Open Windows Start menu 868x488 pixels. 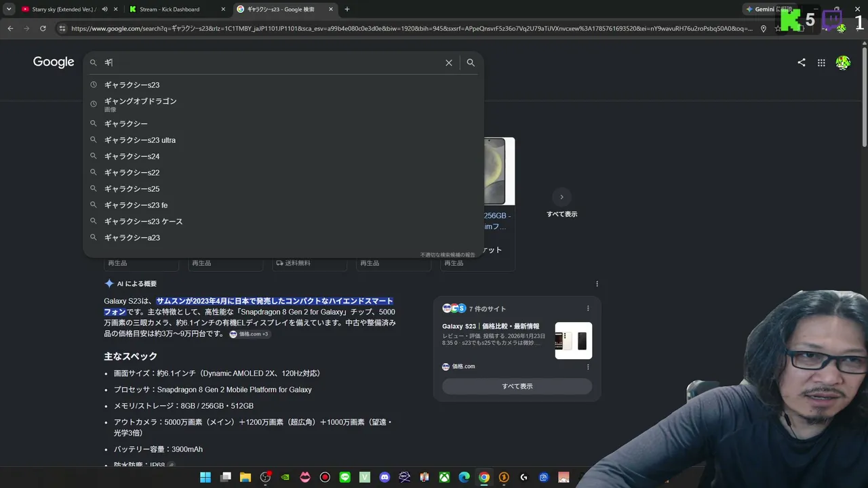(x=205, y=477)
